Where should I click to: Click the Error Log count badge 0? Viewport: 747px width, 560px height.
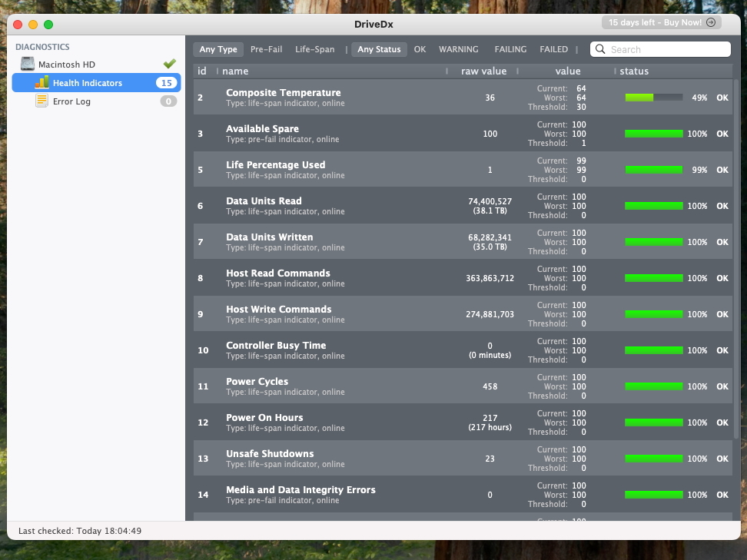tap(168, 101)
